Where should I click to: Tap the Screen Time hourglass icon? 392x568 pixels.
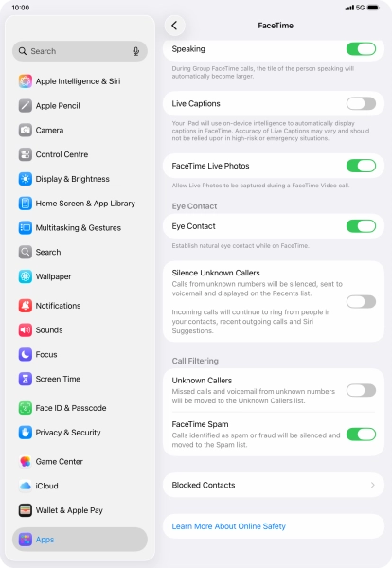26,379
